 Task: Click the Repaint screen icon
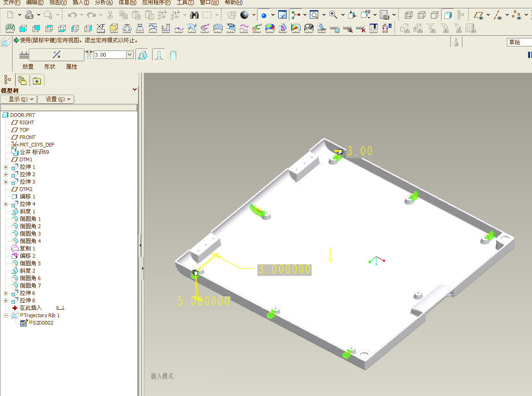point(282,14)
